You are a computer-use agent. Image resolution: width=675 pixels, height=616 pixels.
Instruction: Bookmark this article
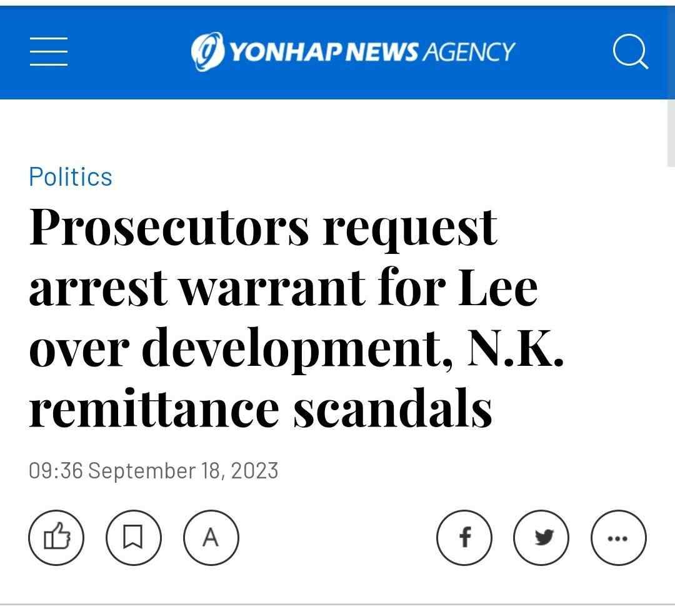click(133, 537)
